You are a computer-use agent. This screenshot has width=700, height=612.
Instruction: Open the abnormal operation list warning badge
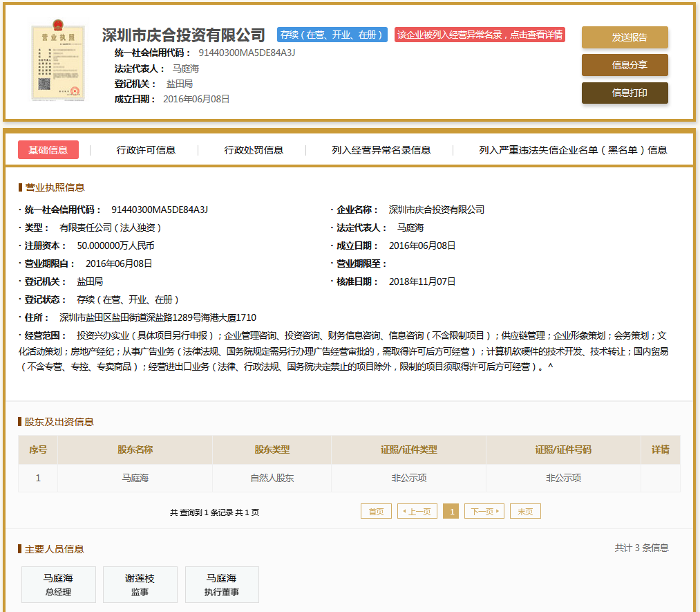point(480,35)
